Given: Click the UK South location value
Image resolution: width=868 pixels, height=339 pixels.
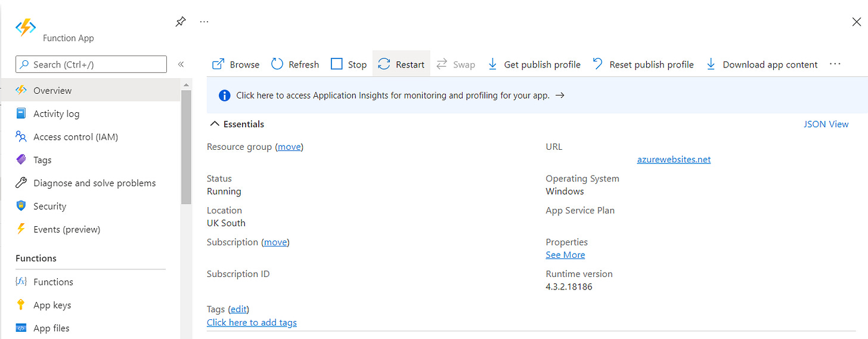Looking at the screenshot, I should pos(226,223).
